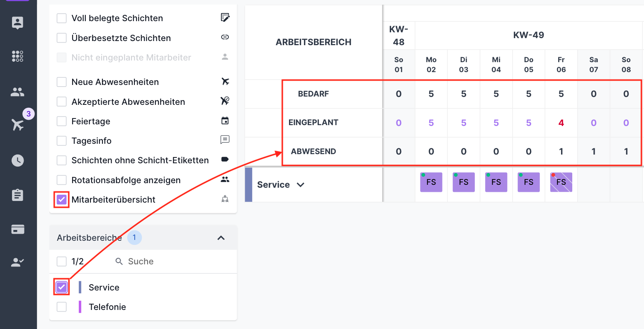
Task: Select the KW-49 week header
Action: (x=529, y=35)
